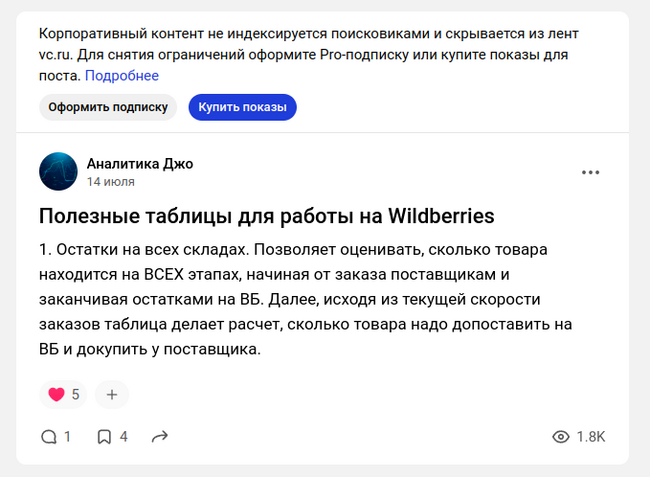Click the bookmark count number 4
This screenshot has height=477, width=650.
124,437
